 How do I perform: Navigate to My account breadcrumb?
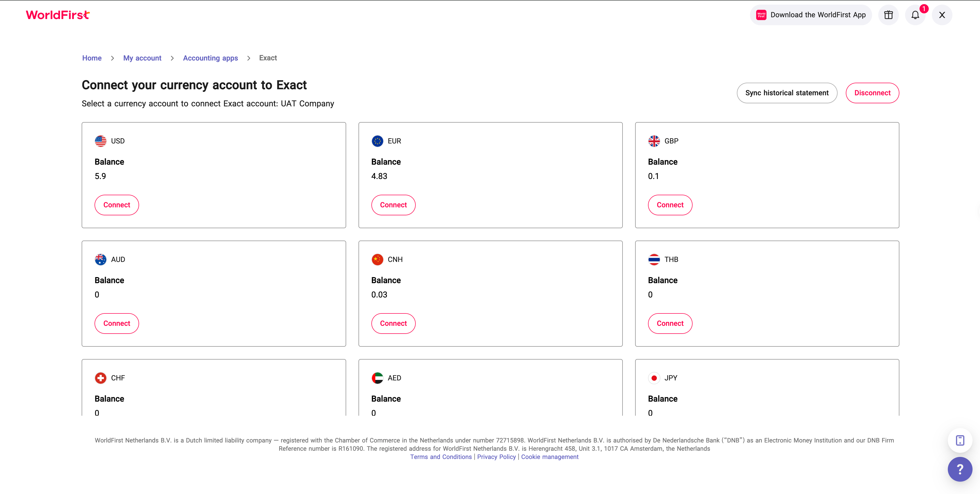coord(142,58)
